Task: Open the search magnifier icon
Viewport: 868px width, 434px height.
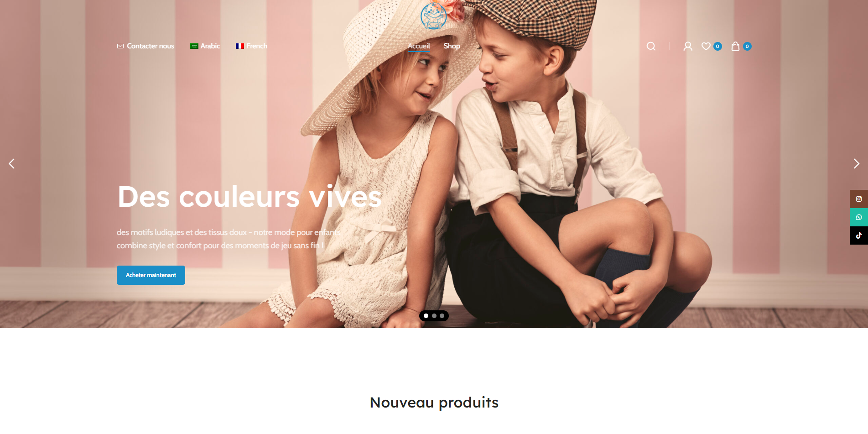Action: [651, 46]
